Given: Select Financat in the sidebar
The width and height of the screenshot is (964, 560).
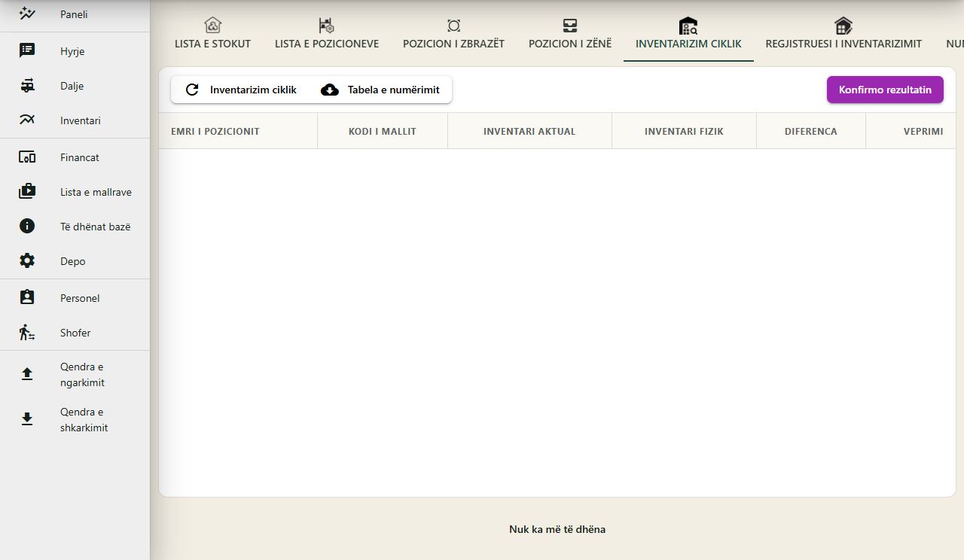Looking at the screenshot, I should pos(75,157).
